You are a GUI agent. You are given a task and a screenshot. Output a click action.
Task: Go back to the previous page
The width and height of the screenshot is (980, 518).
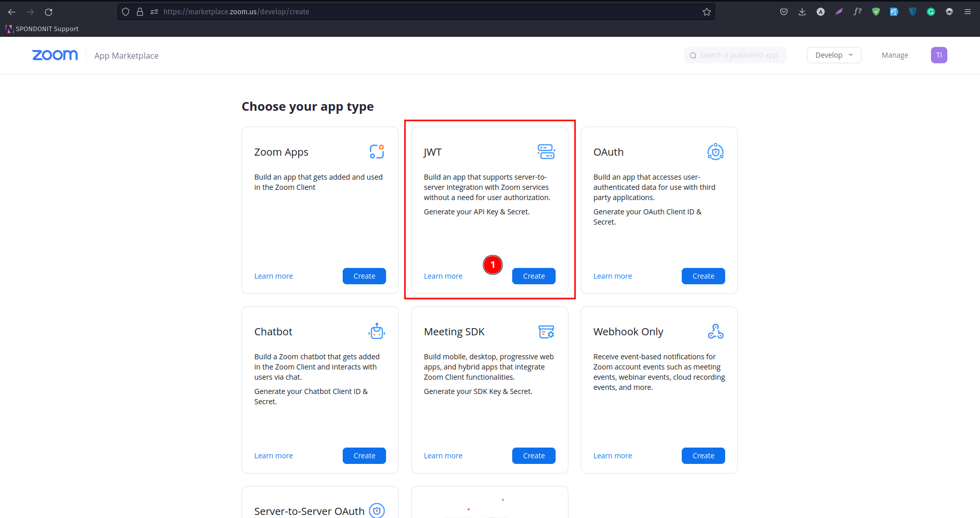pos(12,12)
